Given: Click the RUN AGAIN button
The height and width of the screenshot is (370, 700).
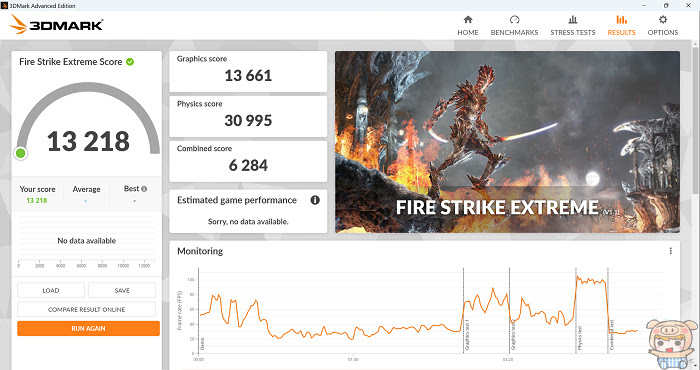Looking at the screenshot, I should [x=88, y=328].
